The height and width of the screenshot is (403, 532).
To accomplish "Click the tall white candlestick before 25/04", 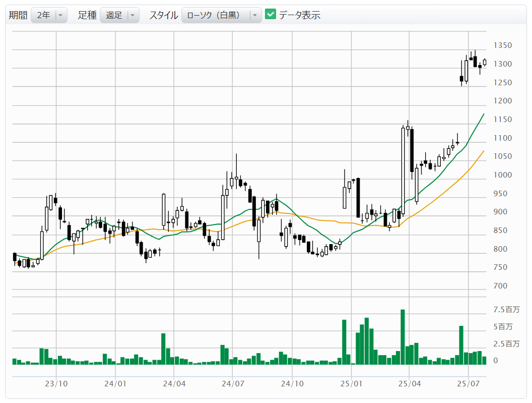I will 403,171.
